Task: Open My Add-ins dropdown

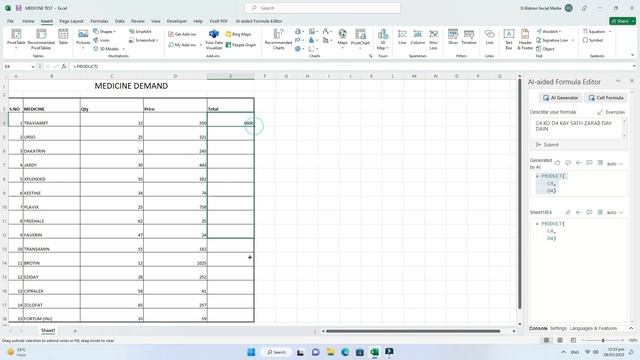Action: point(185,44)
